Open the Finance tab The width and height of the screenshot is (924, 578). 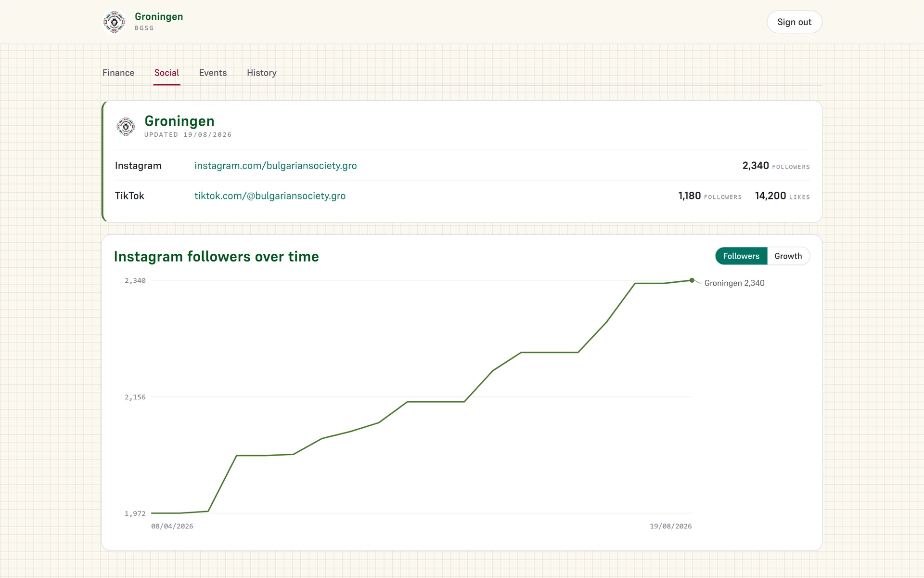tap(118, 73)
